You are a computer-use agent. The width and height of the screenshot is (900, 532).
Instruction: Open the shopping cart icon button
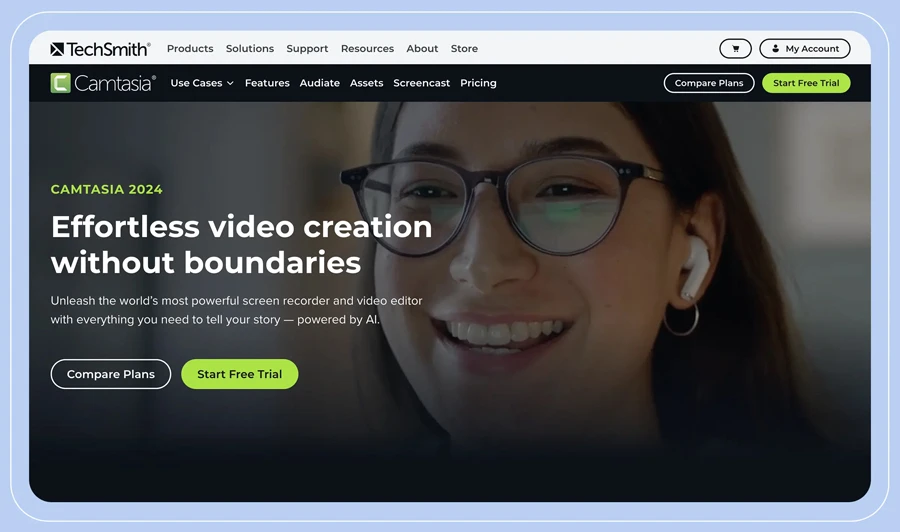click(x=735, y=49)
